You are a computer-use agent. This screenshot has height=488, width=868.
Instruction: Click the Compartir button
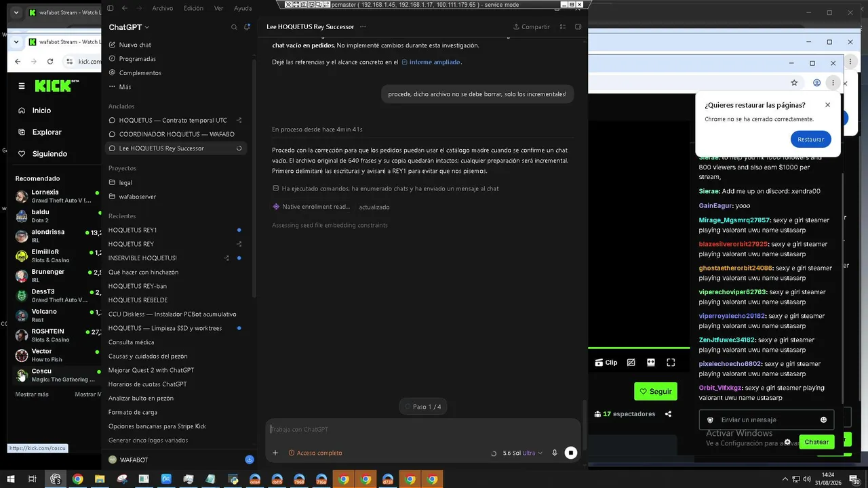(x=531, y=27)
